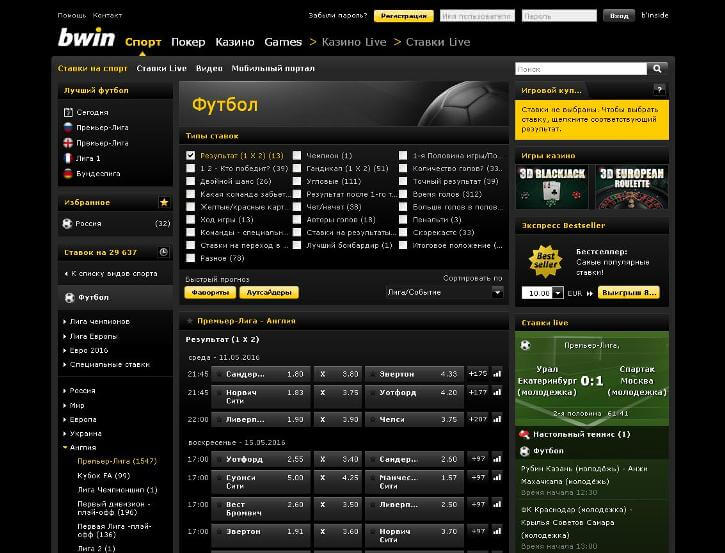The height and width of the screenshot is (553, 725).
Task: Click the Настольный теннис icon in live bets
Action: tap(524, 434)
